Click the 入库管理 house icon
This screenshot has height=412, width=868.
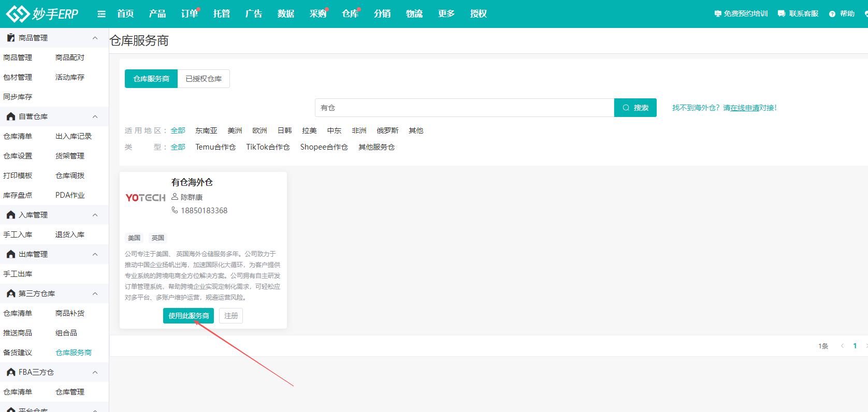point(11,215)
